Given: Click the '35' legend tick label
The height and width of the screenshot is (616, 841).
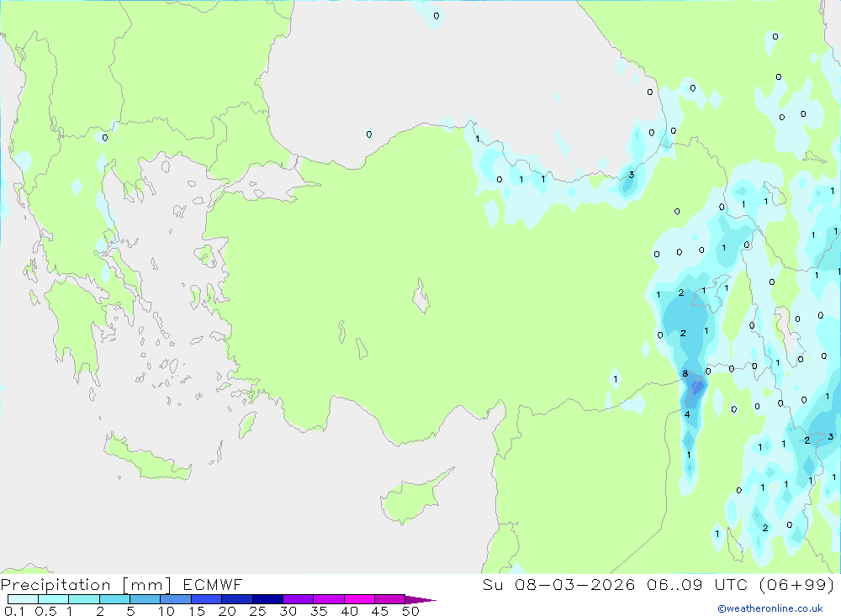Looking at the screenshot, I should (319, 611).
